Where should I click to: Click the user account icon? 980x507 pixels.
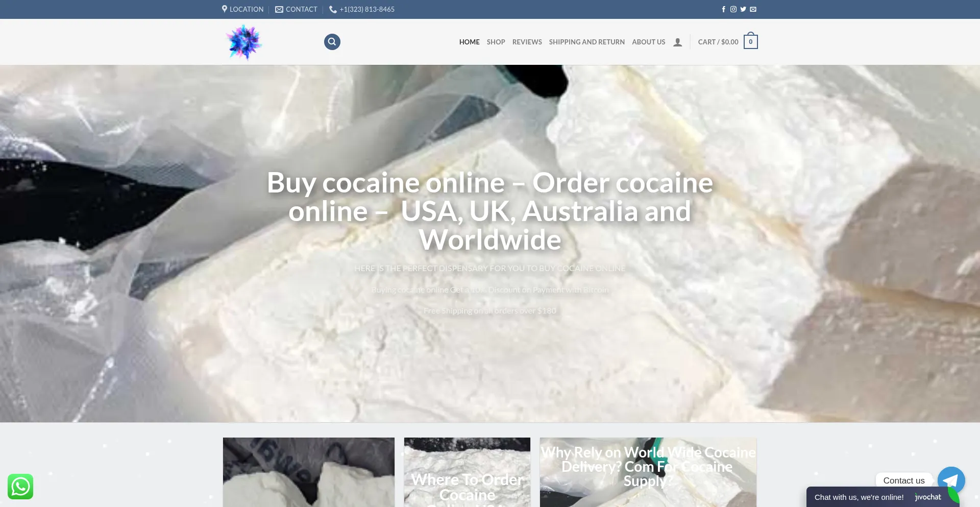coord(677,42)
